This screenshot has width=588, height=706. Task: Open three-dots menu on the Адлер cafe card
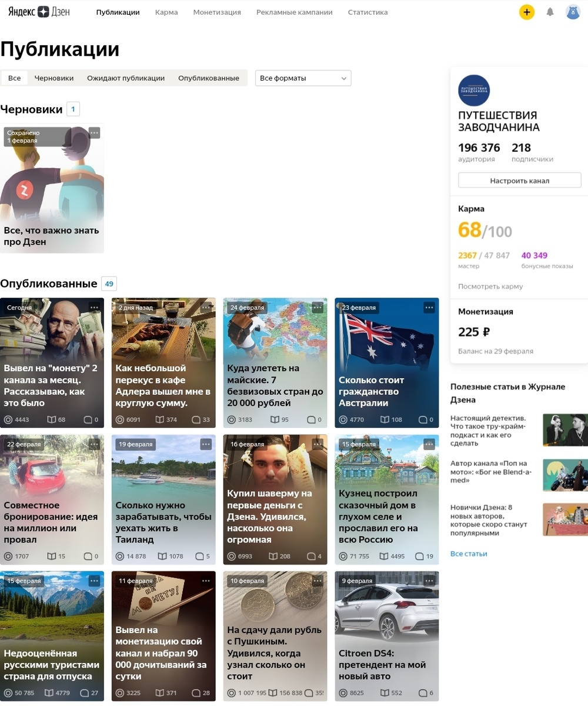(x=206, y=307)
